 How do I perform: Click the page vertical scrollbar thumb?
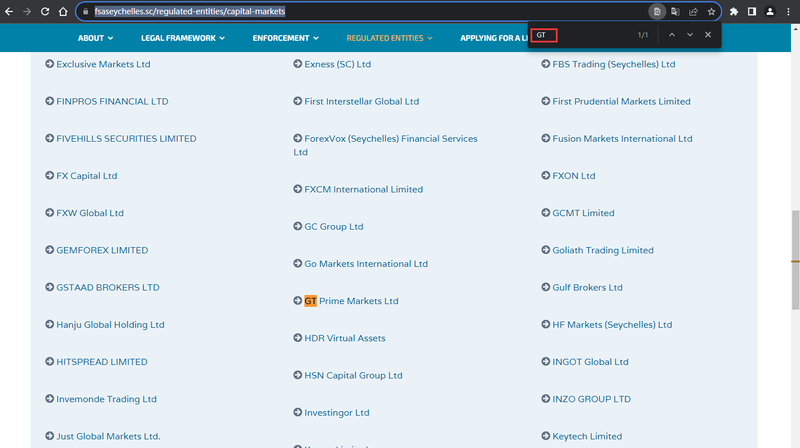pos(795,259)
